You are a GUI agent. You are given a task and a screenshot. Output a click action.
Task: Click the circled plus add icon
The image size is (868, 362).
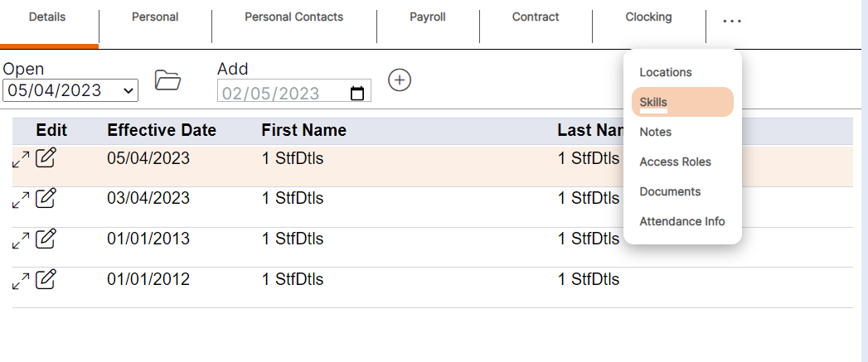(400, 80)
